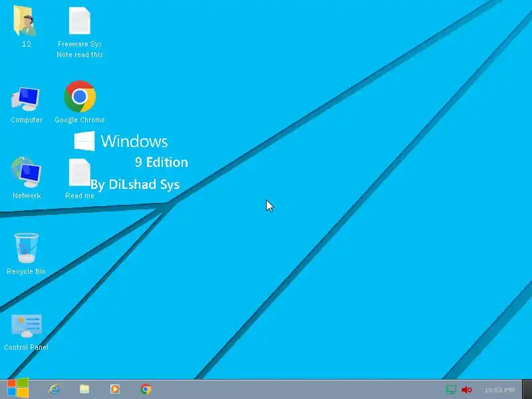Click the muted volume tray icon
This screenshot has height=399, width=532.
pos(467,390)
